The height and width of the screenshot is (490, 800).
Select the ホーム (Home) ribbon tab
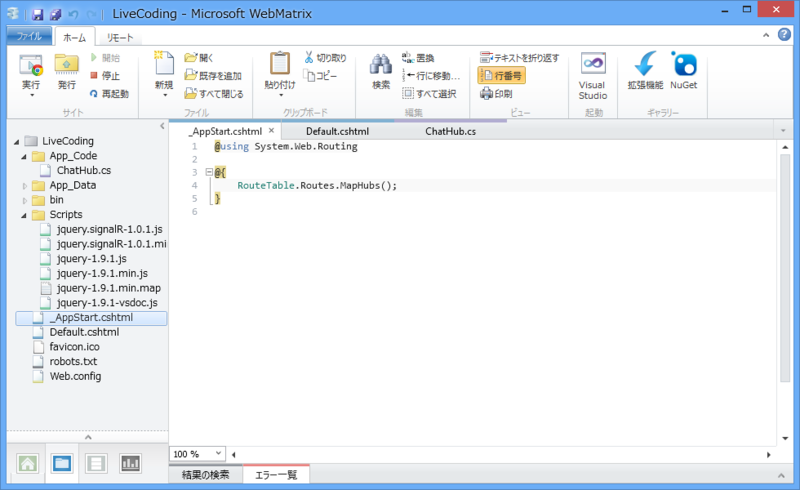(x=74, y=37)
